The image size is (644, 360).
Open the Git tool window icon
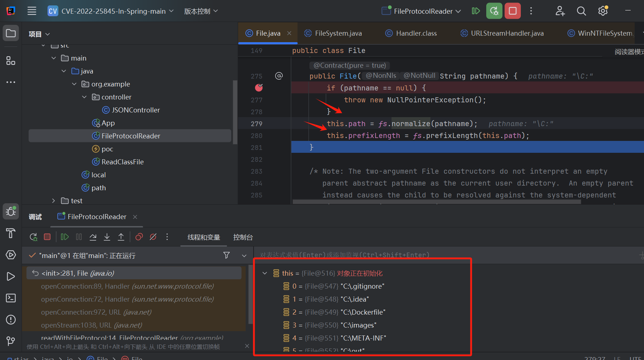click(x=11, y=341)
